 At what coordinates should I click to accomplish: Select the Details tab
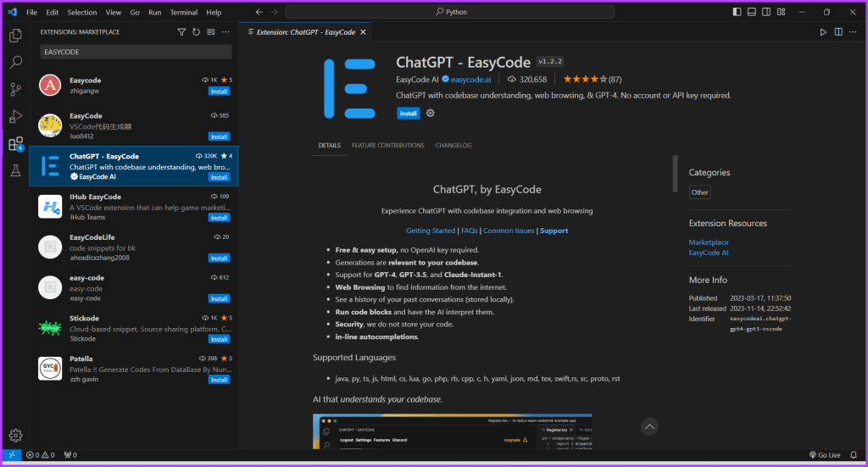click(x=330, y=146)
